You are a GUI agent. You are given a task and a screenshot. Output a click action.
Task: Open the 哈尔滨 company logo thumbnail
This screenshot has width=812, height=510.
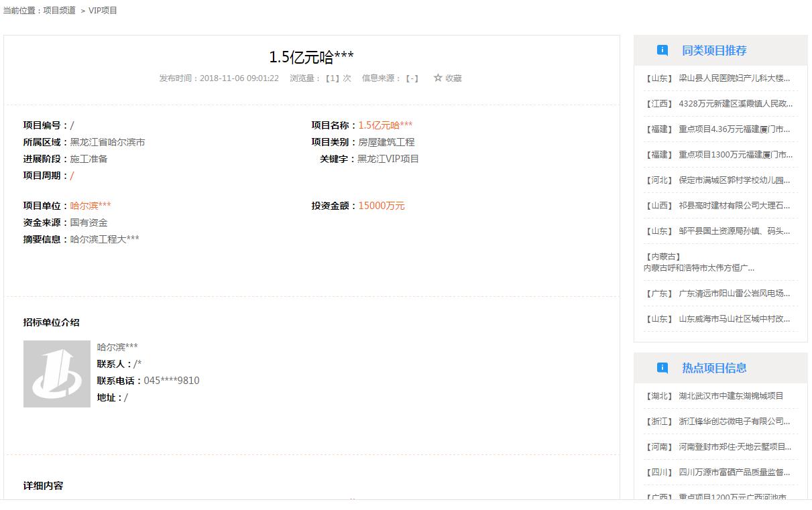click(x=57, y=374)
